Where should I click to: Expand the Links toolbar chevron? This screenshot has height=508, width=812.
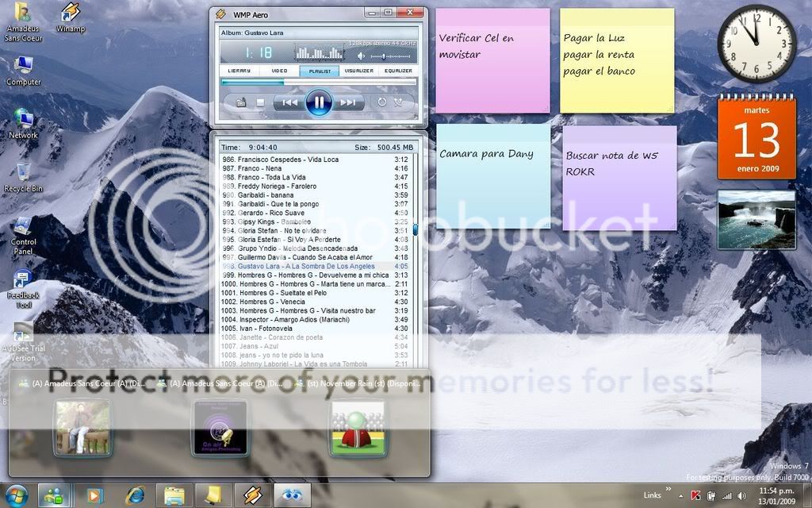coord(668,489)
